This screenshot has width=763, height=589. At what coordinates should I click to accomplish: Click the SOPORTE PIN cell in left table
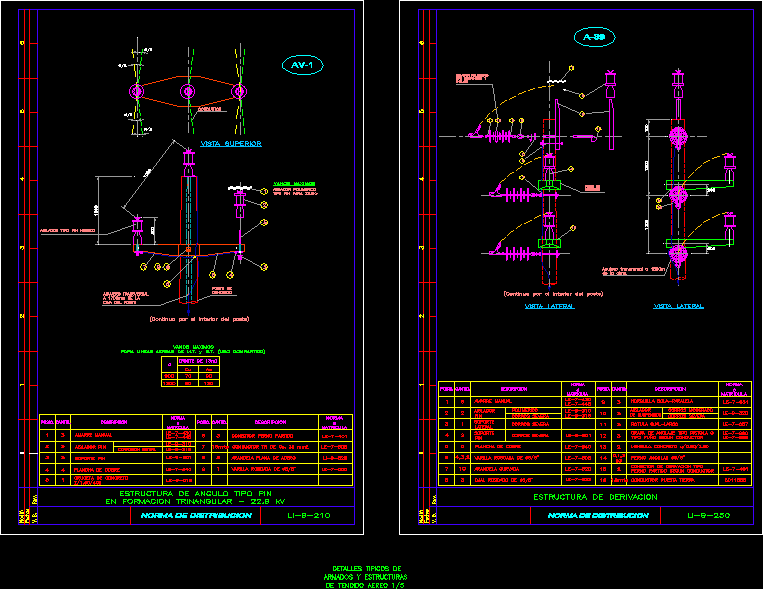coord(90,459)
